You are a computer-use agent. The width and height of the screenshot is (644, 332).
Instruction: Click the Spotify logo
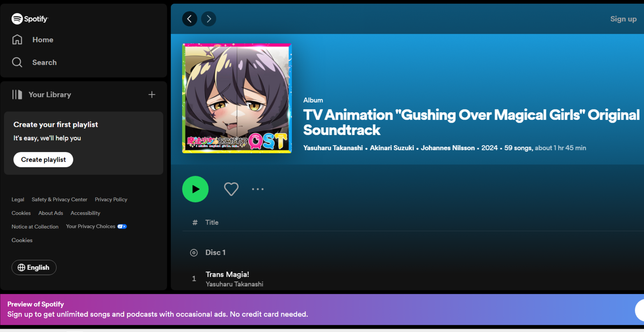[30, 19]
